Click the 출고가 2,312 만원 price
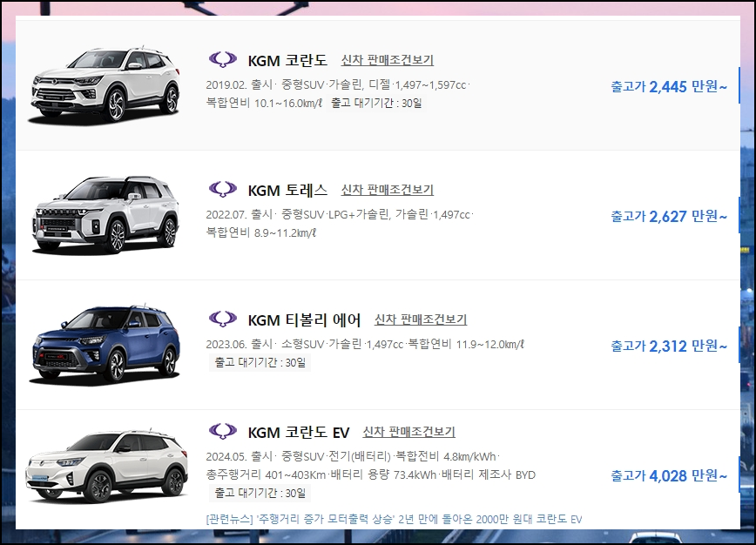 coord(669,346)
